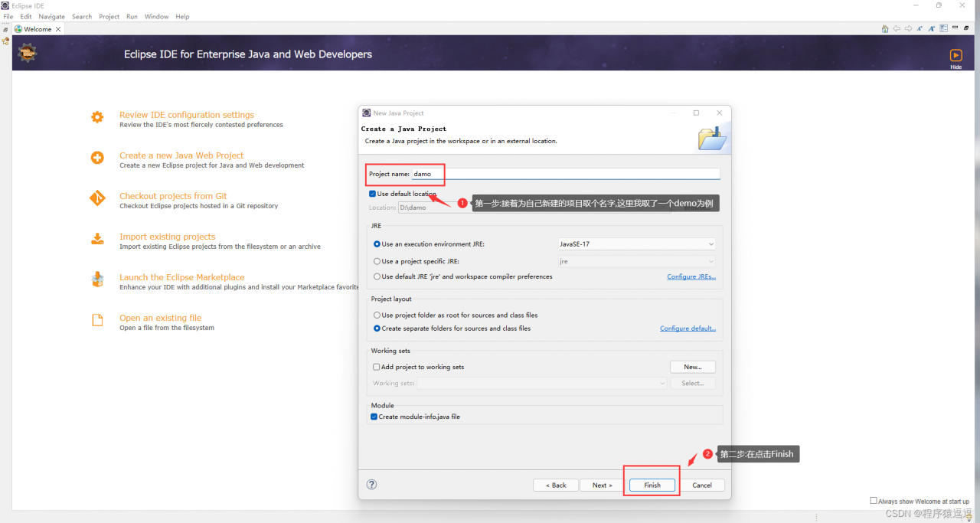Click the forward arrow in Welcome toolbar
The height and width of the screenshot is (523, 980).
coord(908,28)
